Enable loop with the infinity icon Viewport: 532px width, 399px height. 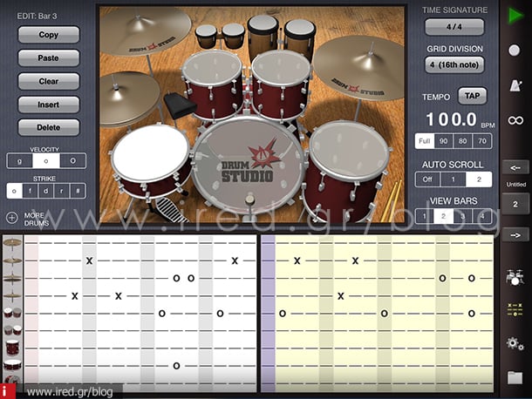[x=515, y=120]
